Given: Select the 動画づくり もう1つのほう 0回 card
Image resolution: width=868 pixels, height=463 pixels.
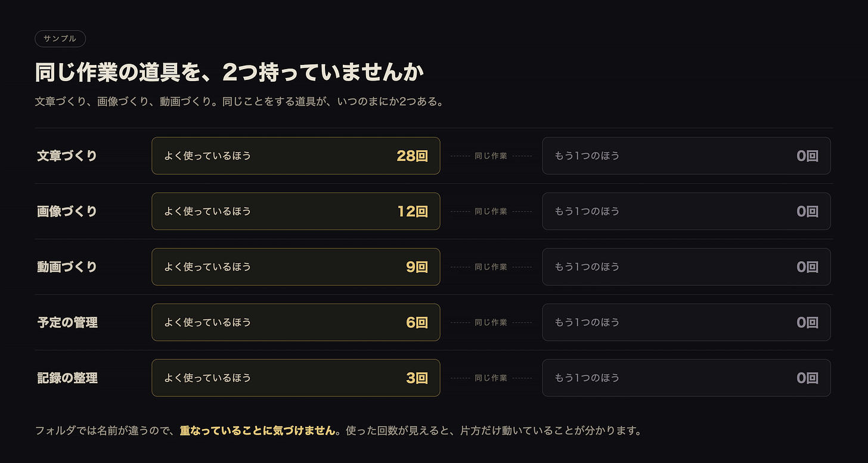Looking at the screenshot, I should point(686,267).
